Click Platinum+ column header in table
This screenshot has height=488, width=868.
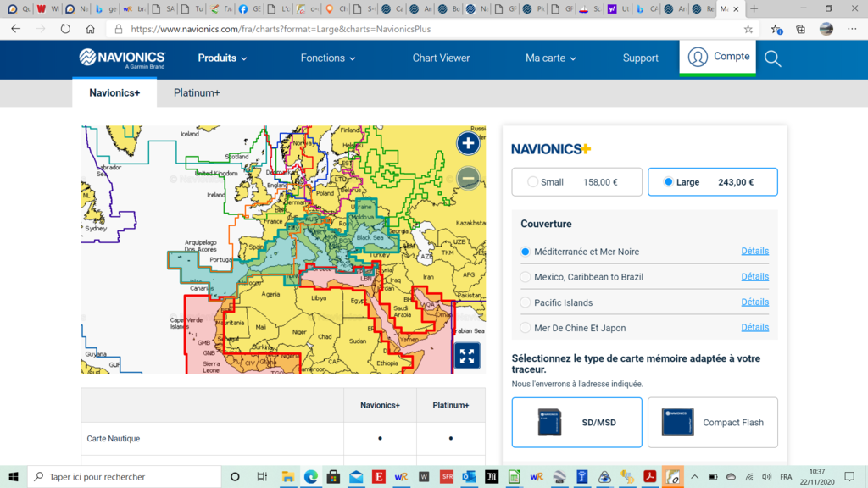pos(451,406)
